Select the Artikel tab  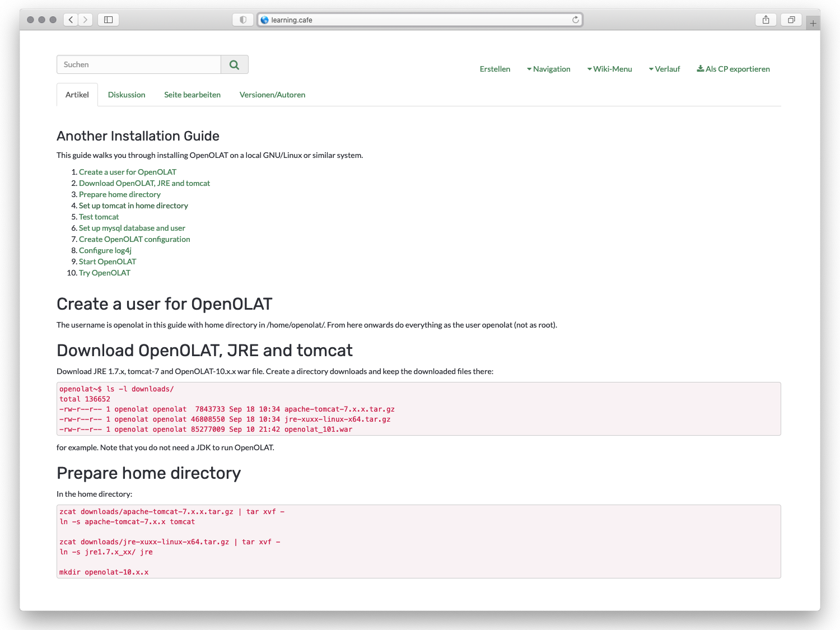77,95
